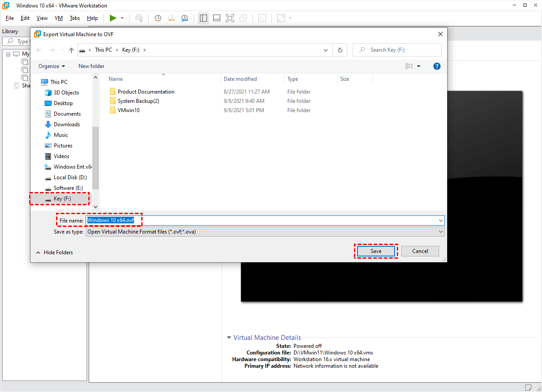Click the Take Snapshot toolbar icon
The height and width of the screenshot is (392, 542).
click(158, 18)
